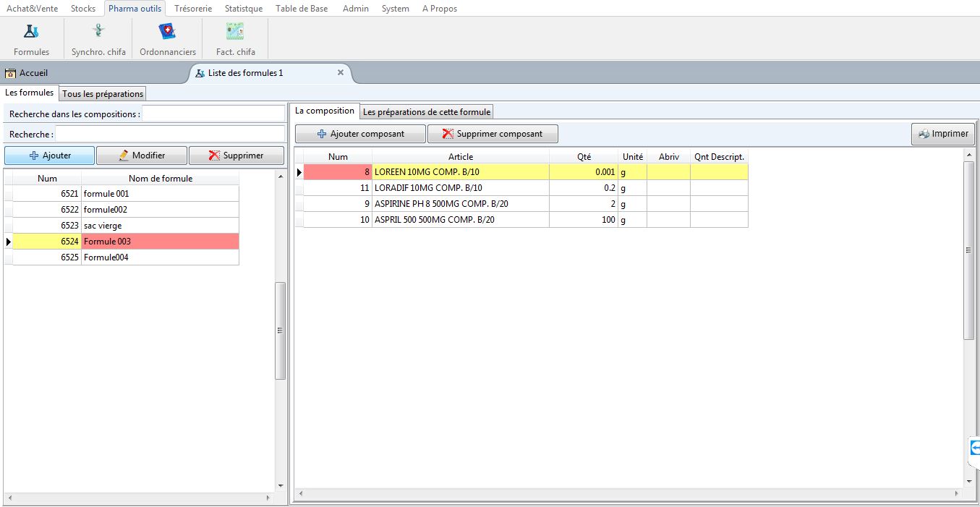980x507 pixels.
Task: Click the Imprimer printer button
Action: click(x=943, y=134)
